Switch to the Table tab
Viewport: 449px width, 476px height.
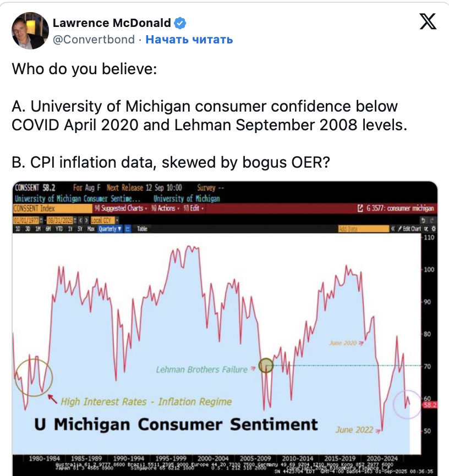[x=142, y=229]
